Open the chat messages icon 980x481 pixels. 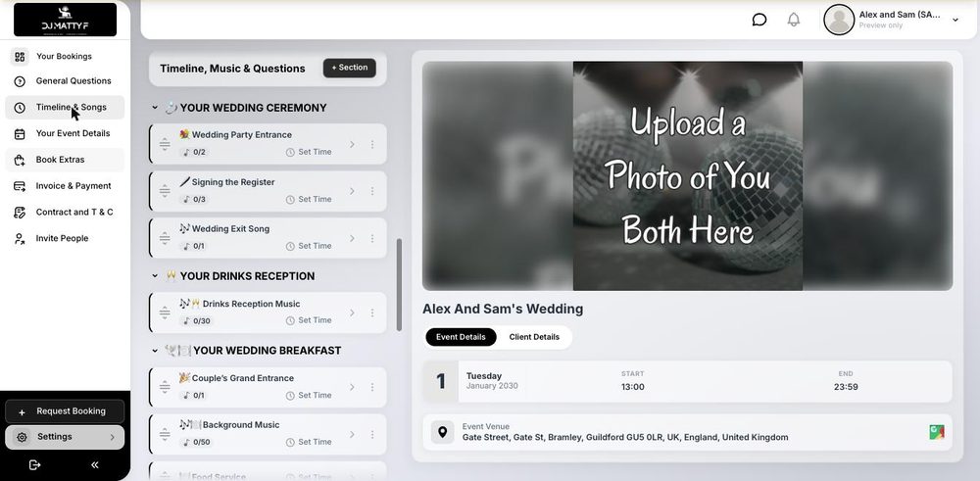tap(759, 20)
